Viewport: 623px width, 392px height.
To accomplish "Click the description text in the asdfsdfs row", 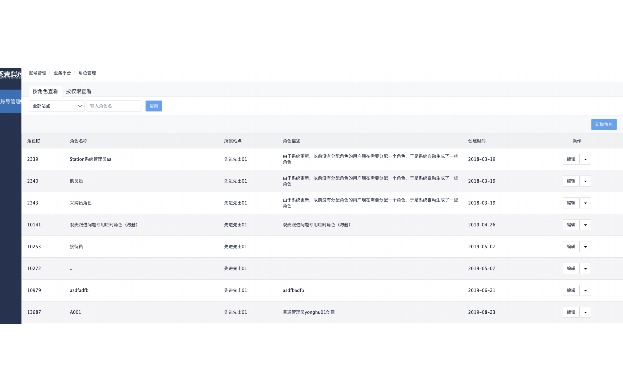I will pos(293,290).
